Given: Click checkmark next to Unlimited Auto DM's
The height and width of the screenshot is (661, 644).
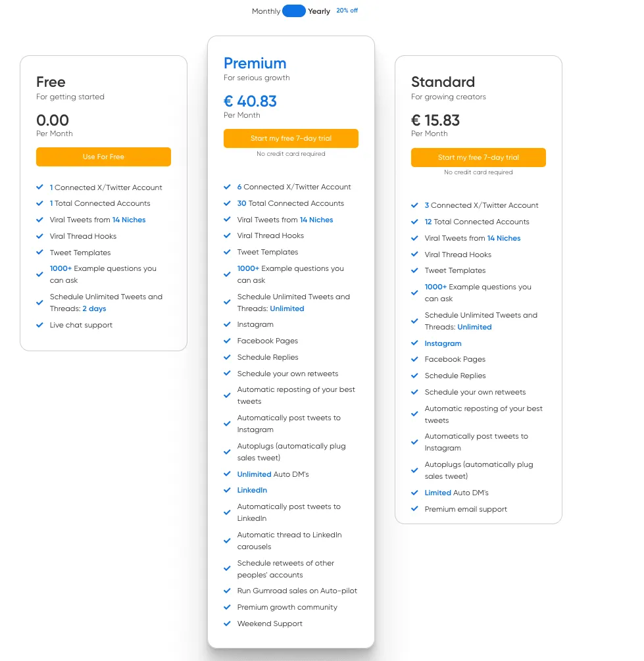Looking at the screenshot, I should pos(228,474).
